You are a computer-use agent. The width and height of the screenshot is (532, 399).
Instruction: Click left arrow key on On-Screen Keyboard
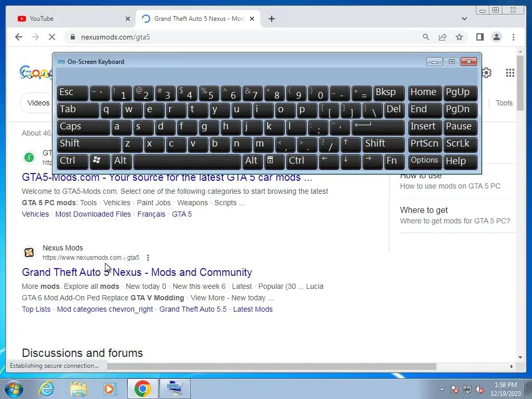[x=329, y=162]
